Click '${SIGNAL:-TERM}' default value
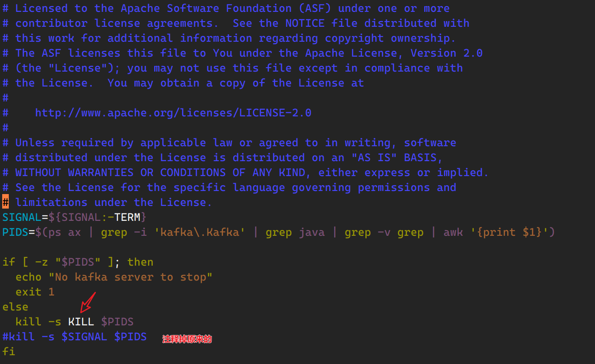This screenshot has height=364, width=595. (97, 217)
